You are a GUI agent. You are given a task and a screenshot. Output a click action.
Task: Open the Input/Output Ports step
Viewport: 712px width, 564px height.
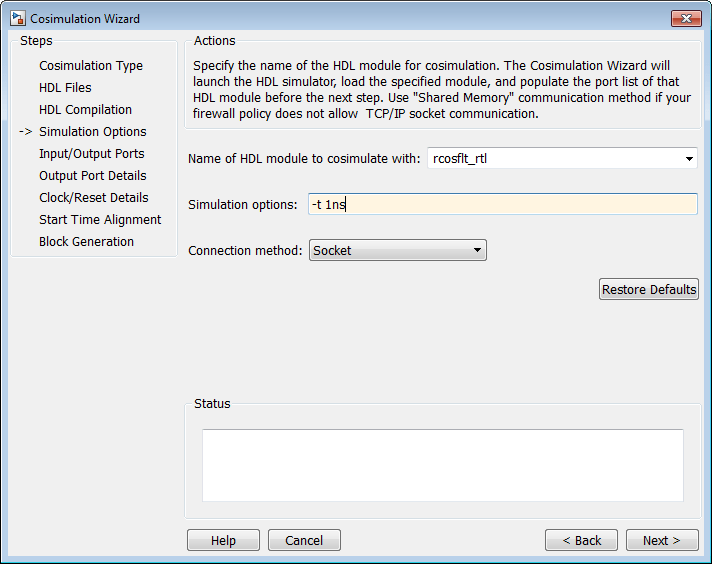pos(91,154)
